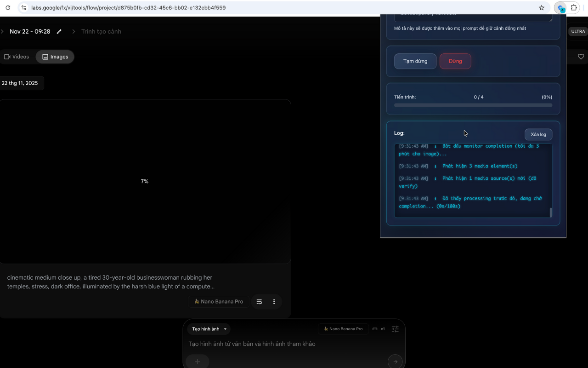The image size is (588, 368).
Task: Click the 'Mô tả này sẽ được thêm' hint text
Action: (460, 29)
